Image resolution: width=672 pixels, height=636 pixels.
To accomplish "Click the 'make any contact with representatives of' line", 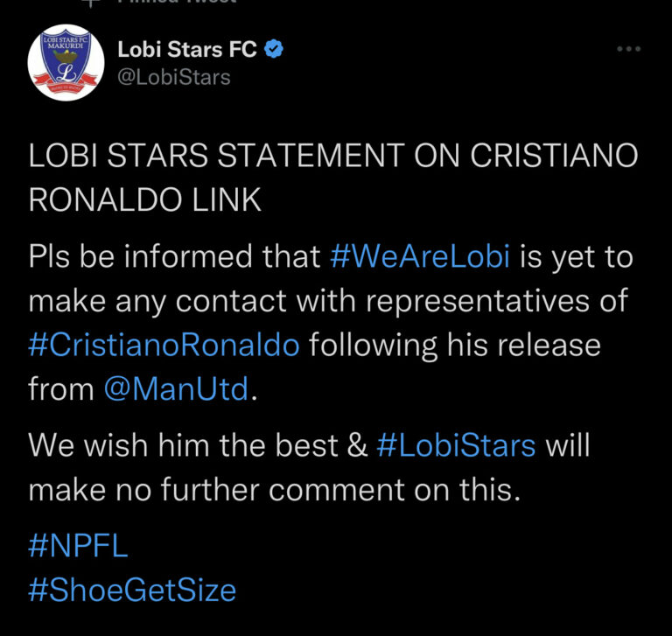I will (x=328, y=301).
